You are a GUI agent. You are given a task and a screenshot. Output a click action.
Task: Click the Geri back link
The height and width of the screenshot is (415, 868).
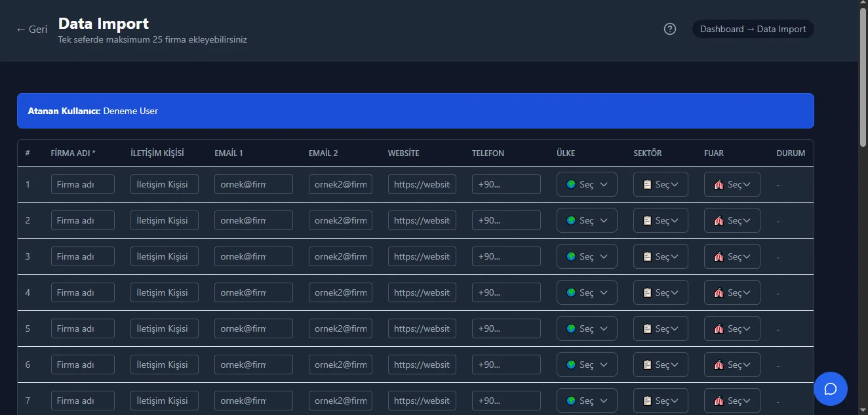[x=31, y=29]
